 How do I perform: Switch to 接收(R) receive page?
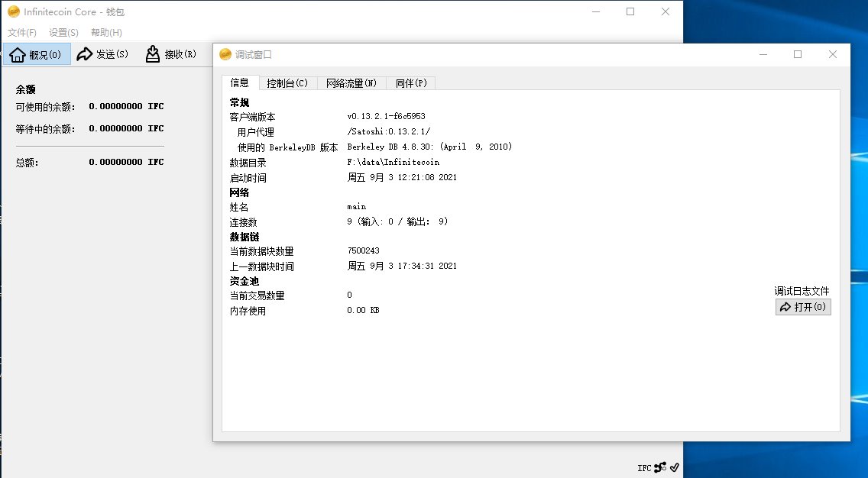coord(170,54)
